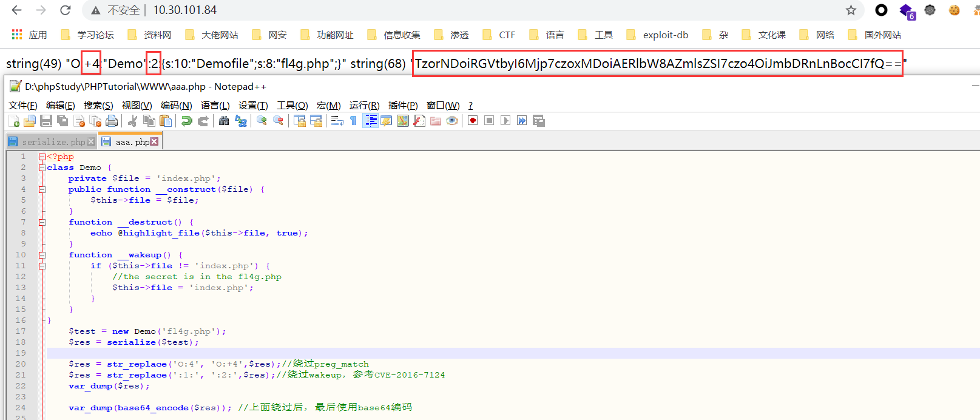Click the Print toolbar icon

pos(112,121)
